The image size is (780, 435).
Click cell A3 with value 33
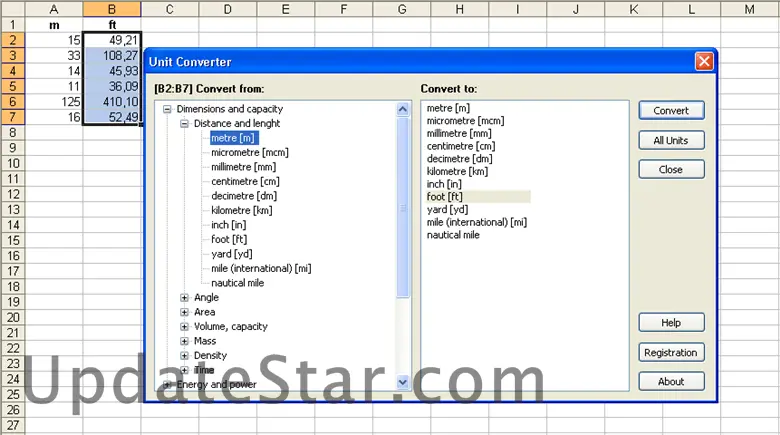click(x=54, y=55)
